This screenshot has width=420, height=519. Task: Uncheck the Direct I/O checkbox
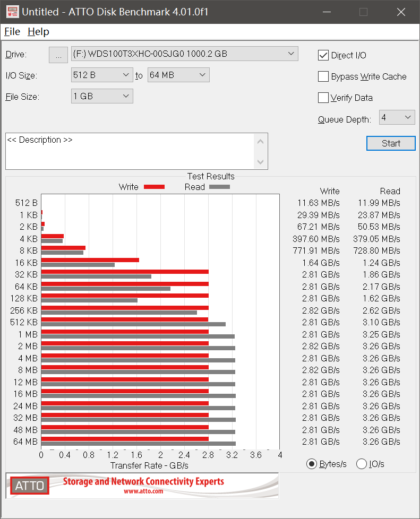pos(323,55)
